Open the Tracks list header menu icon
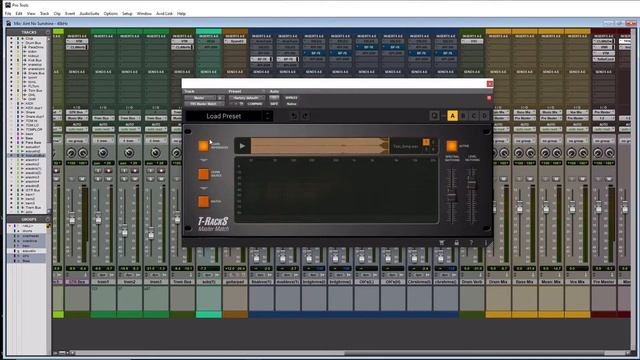 48,32
